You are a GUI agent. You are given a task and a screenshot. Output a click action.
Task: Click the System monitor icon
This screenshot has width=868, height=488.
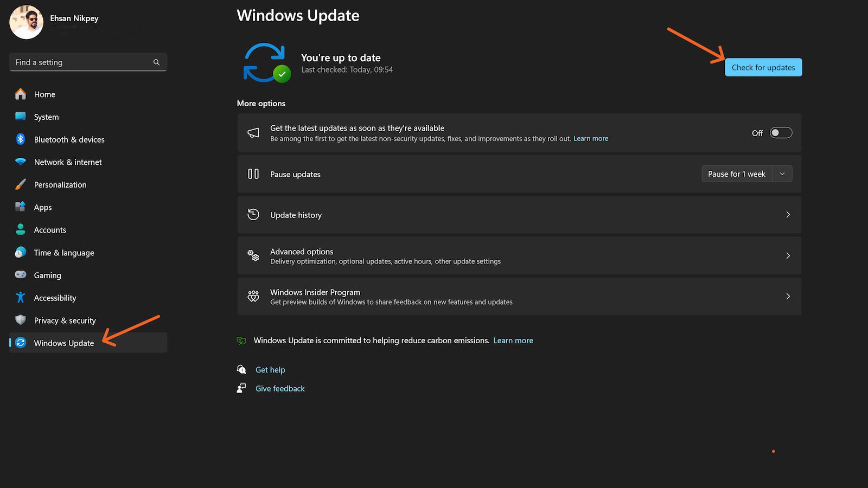coord(21,117)
